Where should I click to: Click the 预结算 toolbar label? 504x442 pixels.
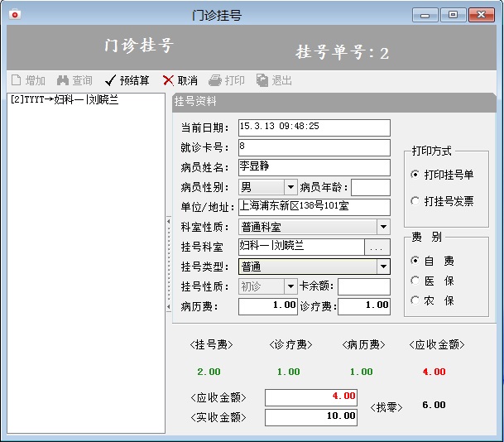(134, 80)
